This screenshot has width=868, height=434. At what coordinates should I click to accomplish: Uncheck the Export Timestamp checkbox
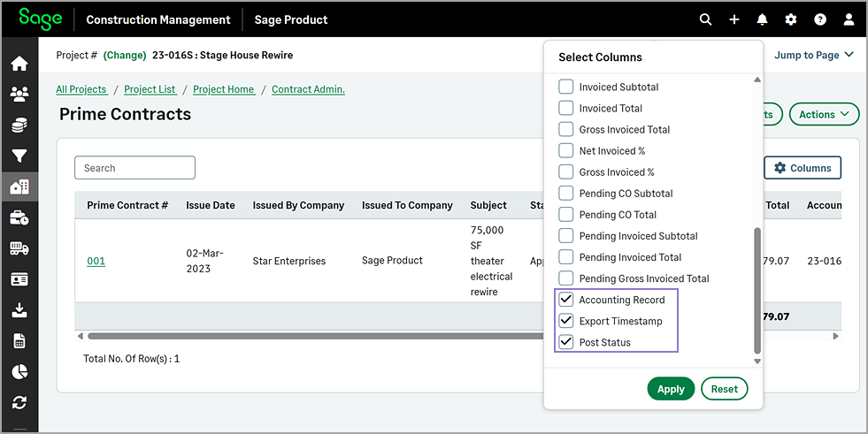[x=565, y=321]
